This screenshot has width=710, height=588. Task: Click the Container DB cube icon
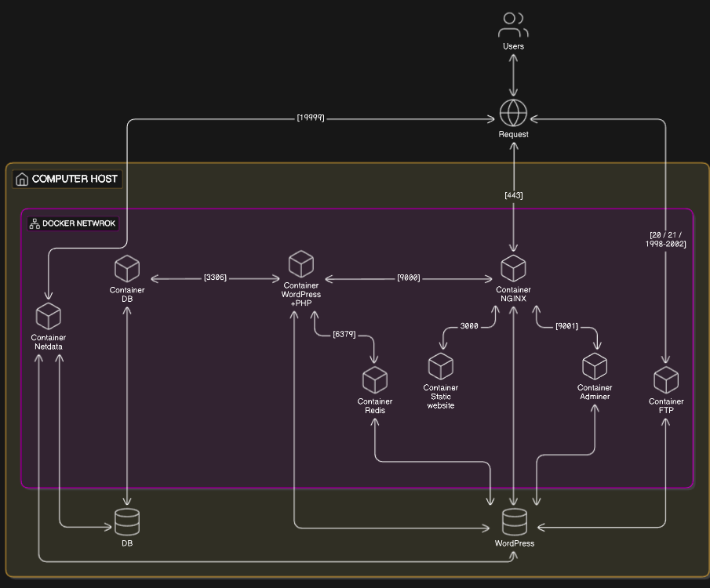point(127,269)
